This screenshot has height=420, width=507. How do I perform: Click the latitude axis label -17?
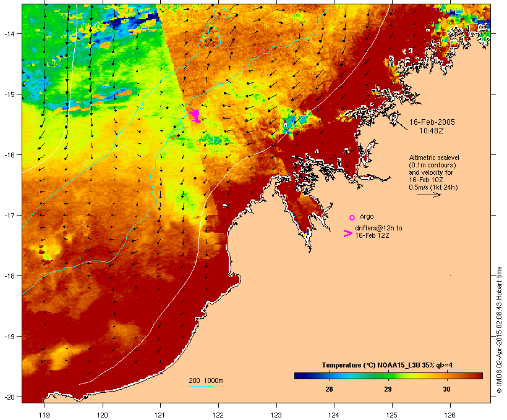[x=9, y=215]
